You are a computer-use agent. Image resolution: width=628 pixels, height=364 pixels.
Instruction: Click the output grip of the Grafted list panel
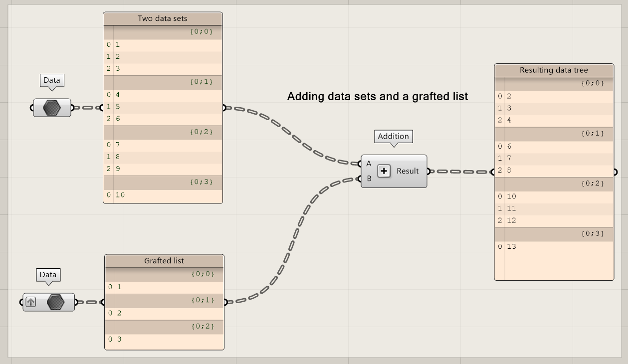[225, 302]
